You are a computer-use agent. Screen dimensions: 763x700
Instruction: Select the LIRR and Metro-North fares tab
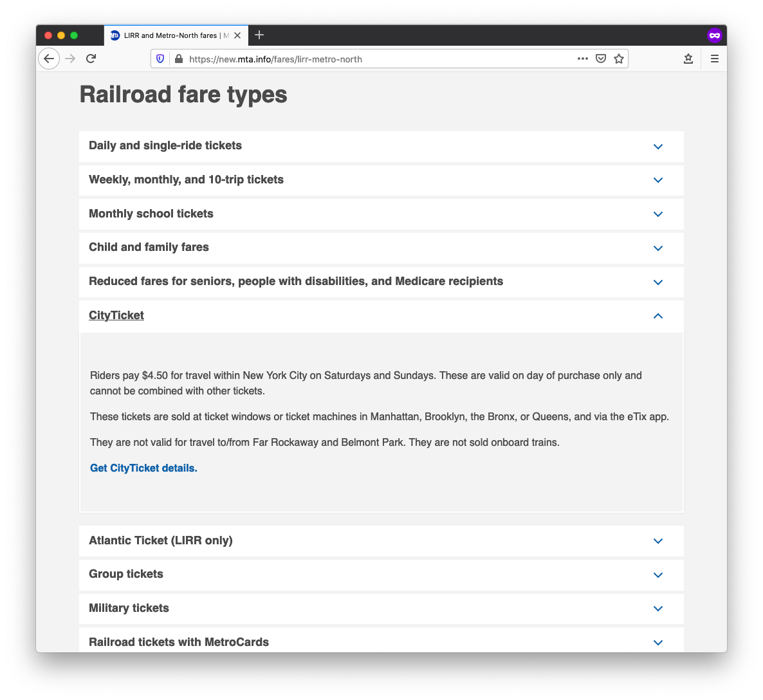(x=176, y=35)
